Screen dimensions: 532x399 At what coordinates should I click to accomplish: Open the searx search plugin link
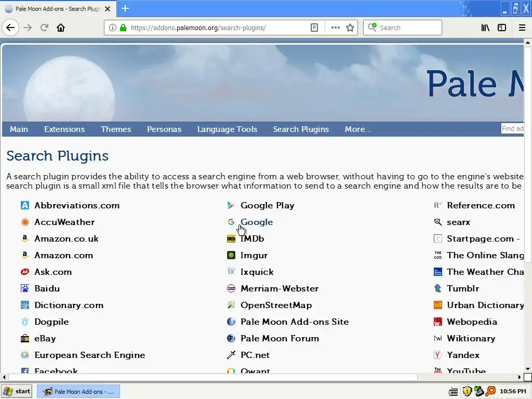tap(458, 222)
